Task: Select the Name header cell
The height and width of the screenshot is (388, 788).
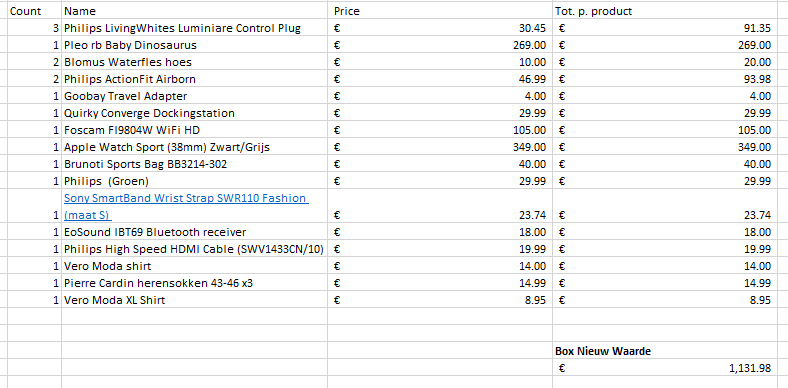Action: point(194,11)
